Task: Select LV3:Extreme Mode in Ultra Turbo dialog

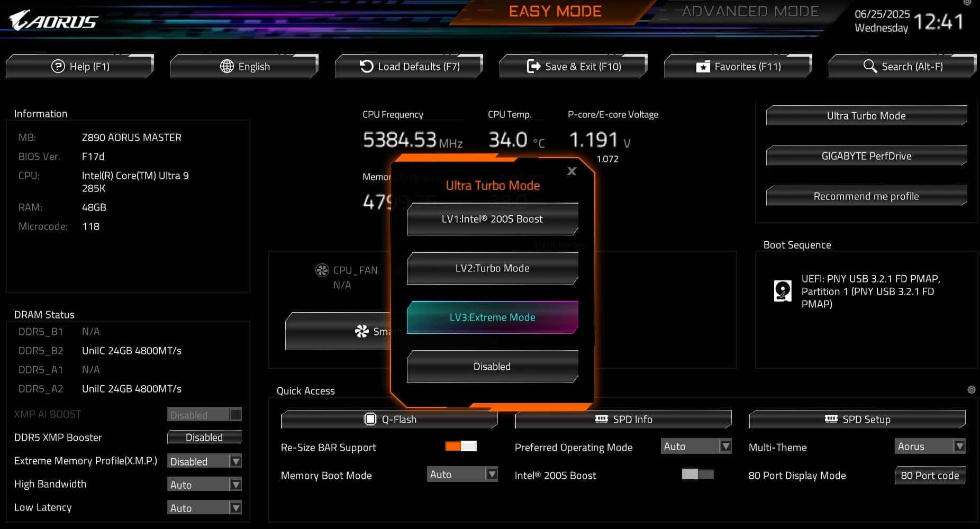Action: click(x=492, y=317)
